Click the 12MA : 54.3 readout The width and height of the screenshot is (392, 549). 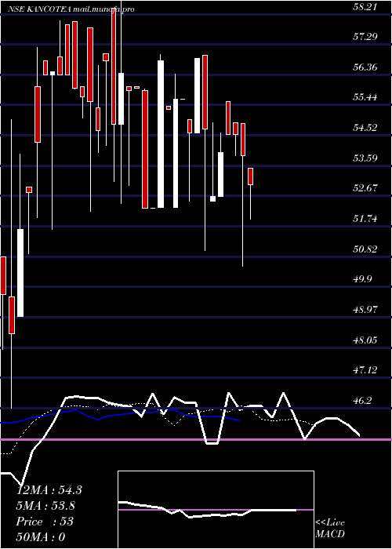pos(49,490)
